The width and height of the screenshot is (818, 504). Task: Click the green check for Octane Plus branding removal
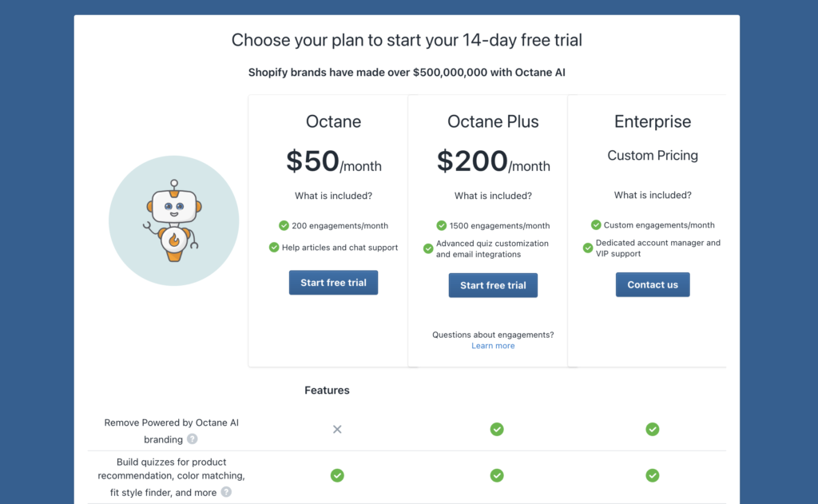pyautogui.click(x=497, y=429)
